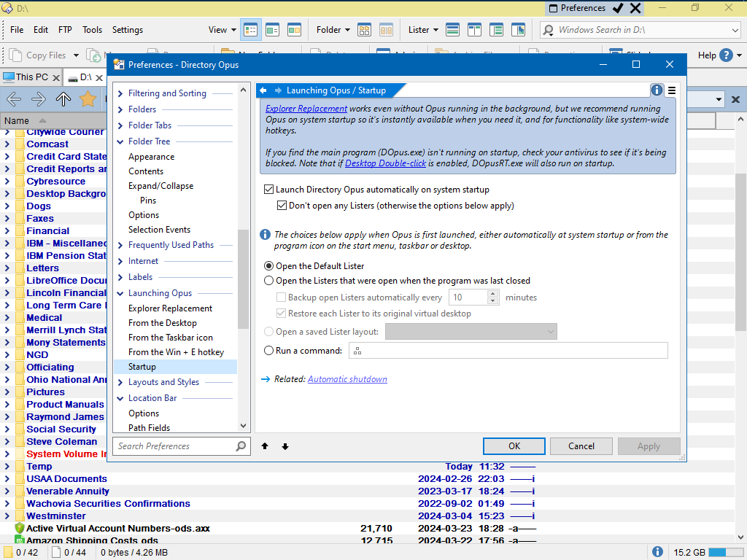The height and width of the screenshot is (560, 747).
Task: Click Cancel in Preferences dialog
Action: [581, 446]
